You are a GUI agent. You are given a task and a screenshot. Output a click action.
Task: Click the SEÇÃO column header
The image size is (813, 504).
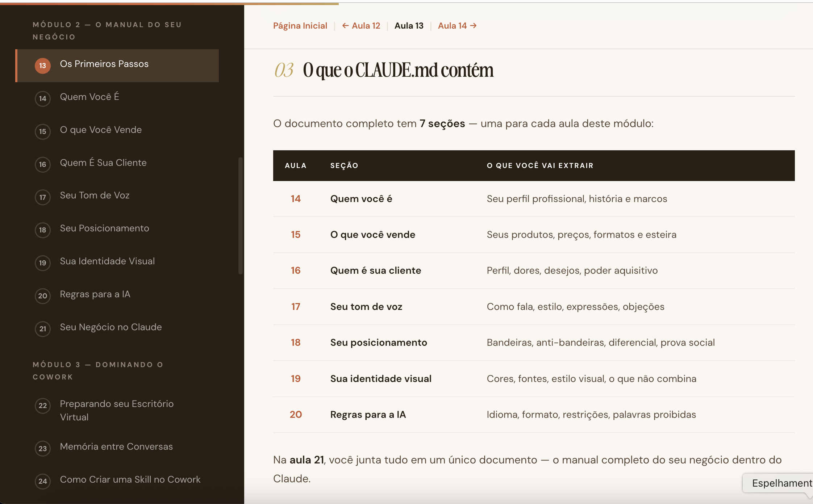click(x=344, y=165)
